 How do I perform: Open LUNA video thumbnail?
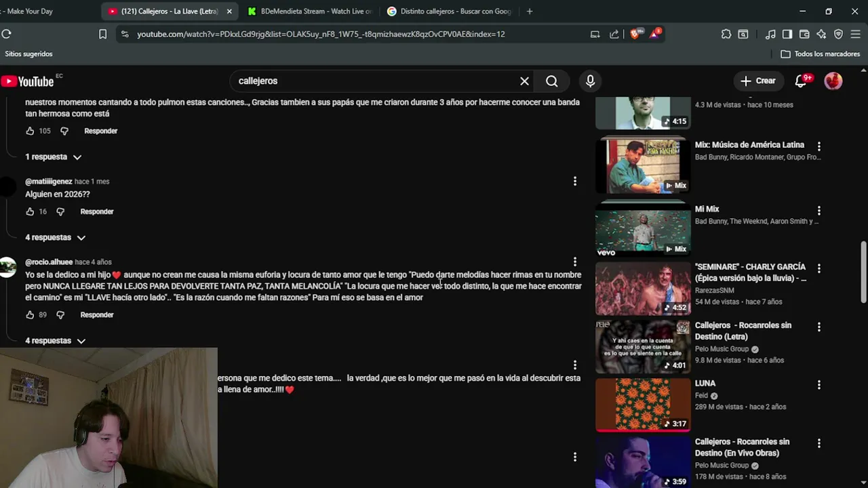[x=643, y=405]
